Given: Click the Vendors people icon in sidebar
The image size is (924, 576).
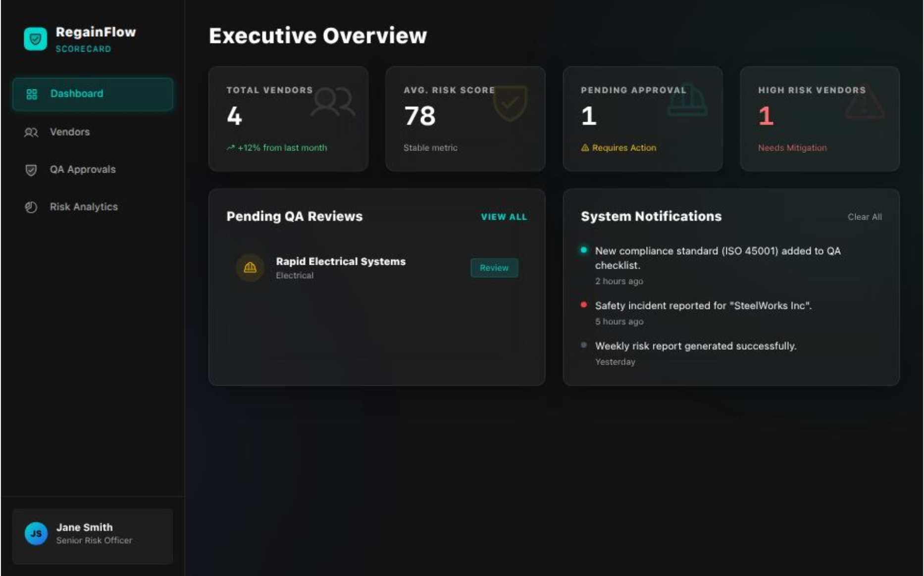Looking at the screenshot, I should click(x=31, y=132).
